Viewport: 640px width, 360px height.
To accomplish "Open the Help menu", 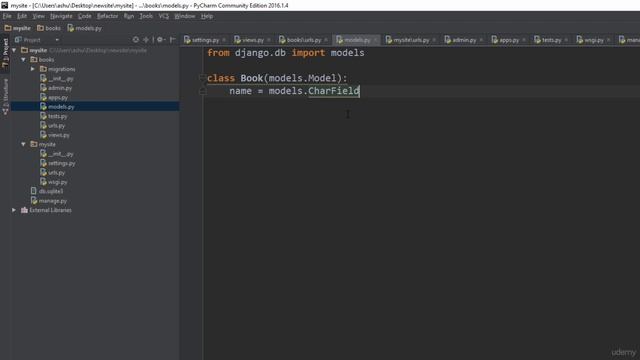I will [207, 16].
